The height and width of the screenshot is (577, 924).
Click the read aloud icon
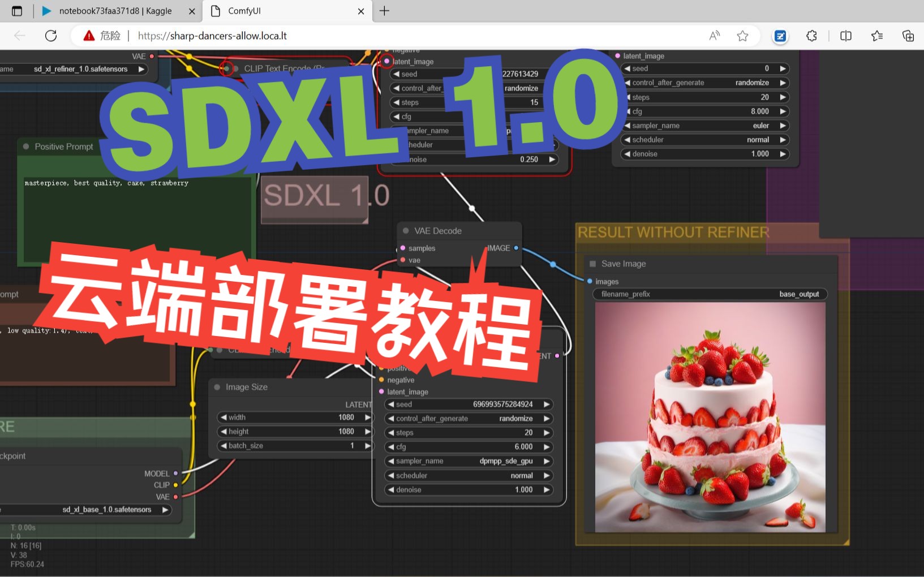(715, 36)
